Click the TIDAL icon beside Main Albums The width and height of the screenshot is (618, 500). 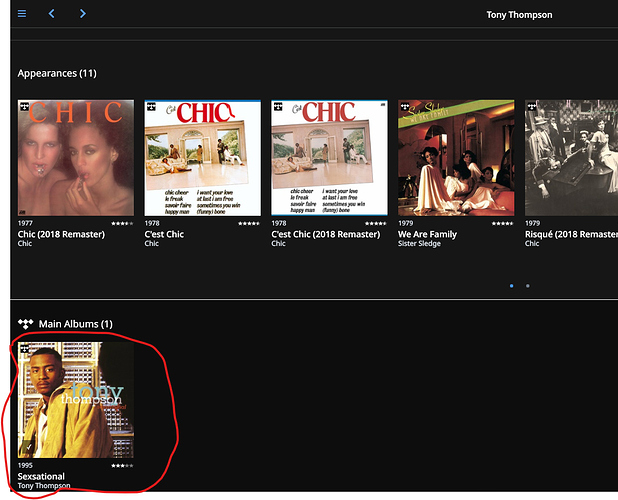tap(26, 324)
